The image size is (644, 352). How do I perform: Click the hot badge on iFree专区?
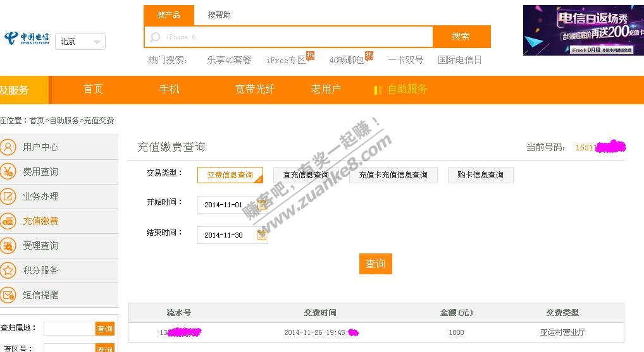[x=311, y=56]
